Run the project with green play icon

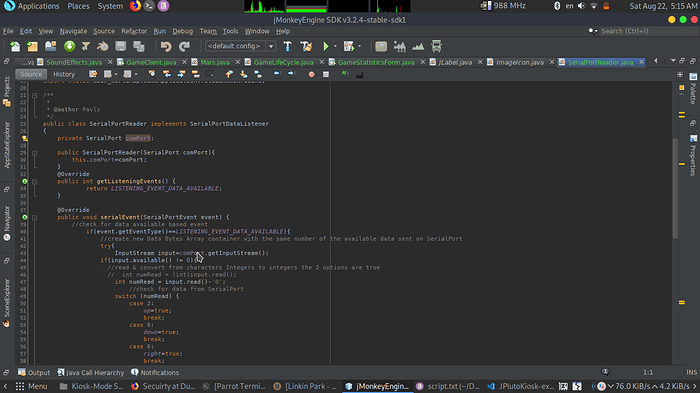tap(326, 46)
